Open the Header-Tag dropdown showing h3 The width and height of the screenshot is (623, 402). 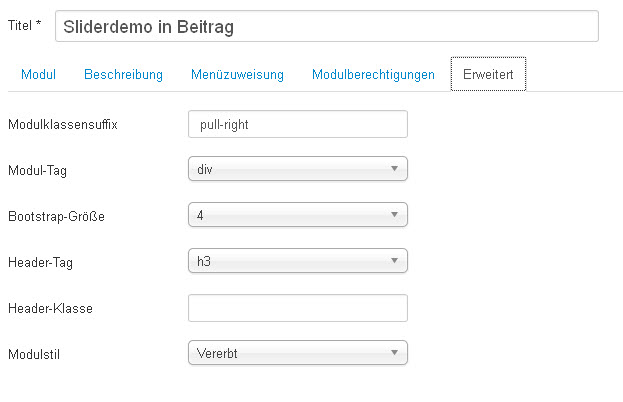tap(297, 261)
